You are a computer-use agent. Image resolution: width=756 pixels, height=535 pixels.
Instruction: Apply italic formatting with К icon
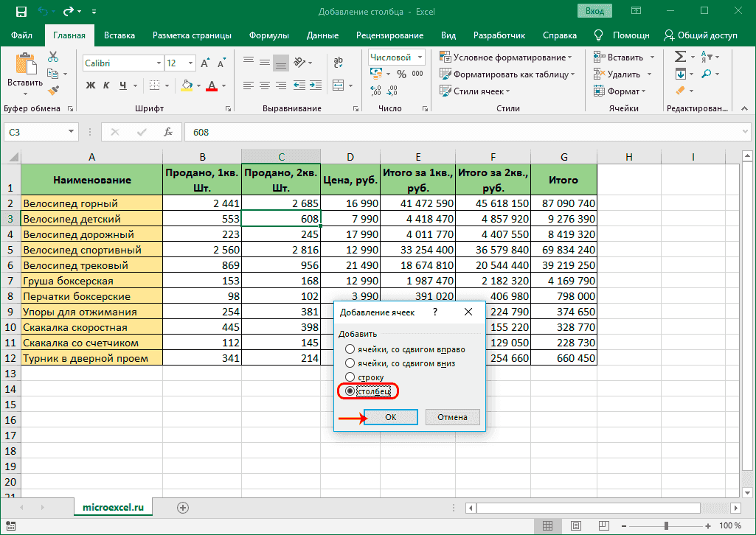coord(107,84)
